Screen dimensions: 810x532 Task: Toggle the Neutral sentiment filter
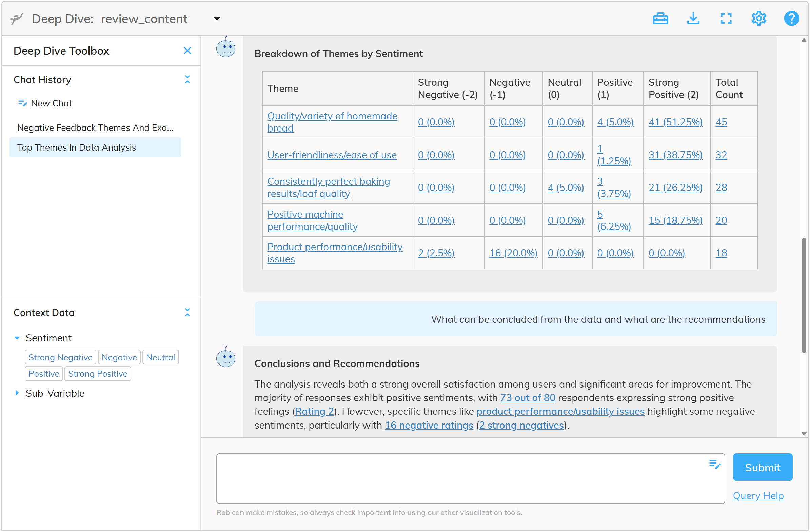click(x=160, y=357)
